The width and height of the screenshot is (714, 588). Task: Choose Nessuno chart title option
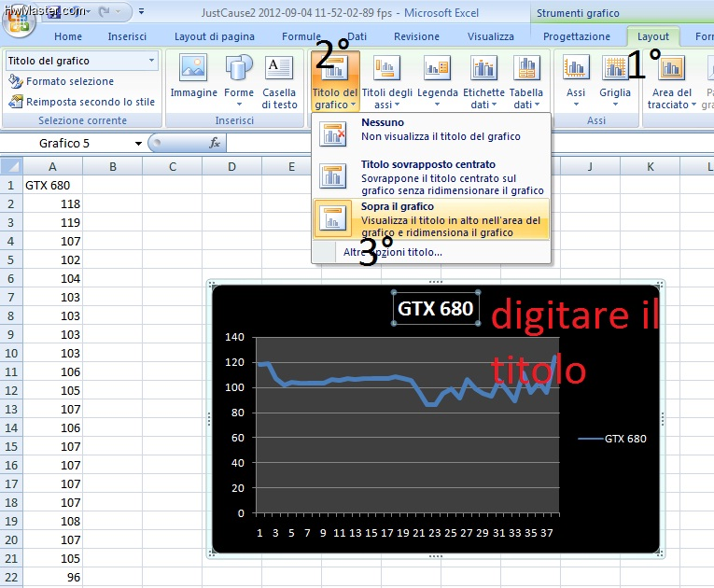[431, 133]
